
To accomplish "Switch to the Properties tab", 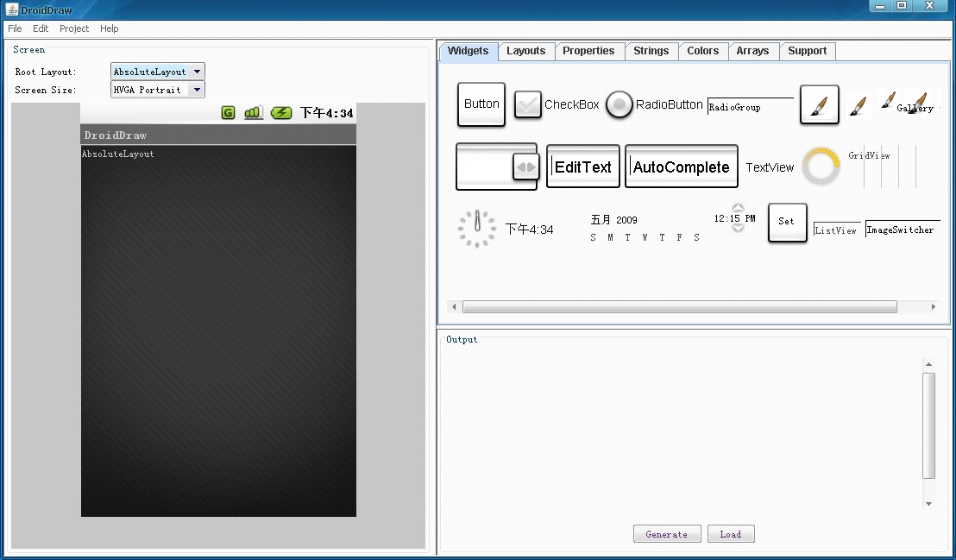I will click(x=588, y=51).
